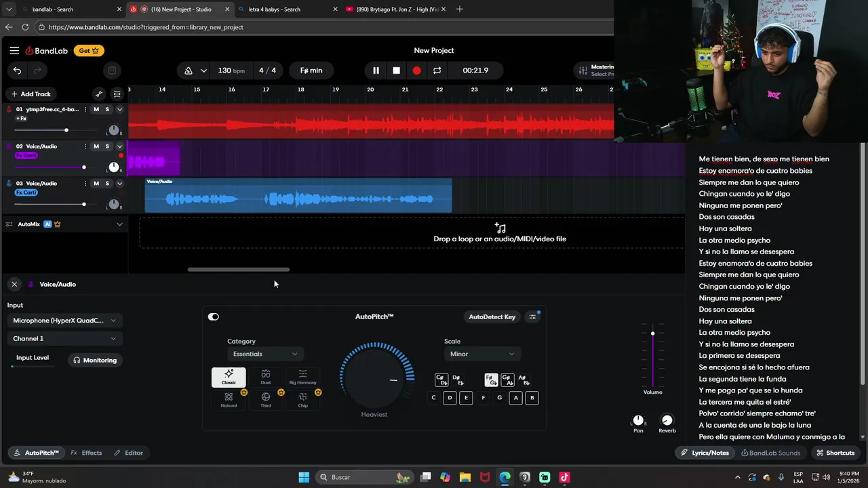
Task: Pause playback
Action: (x=376, y=70)
